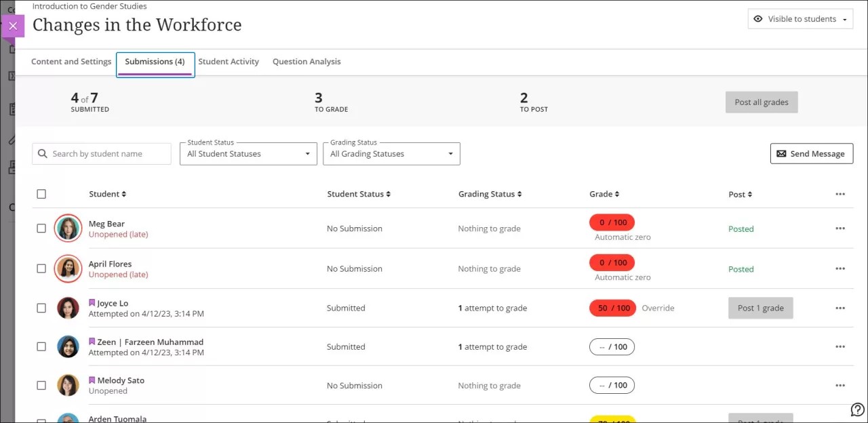Sort by the Grade column header

[604, 195]
